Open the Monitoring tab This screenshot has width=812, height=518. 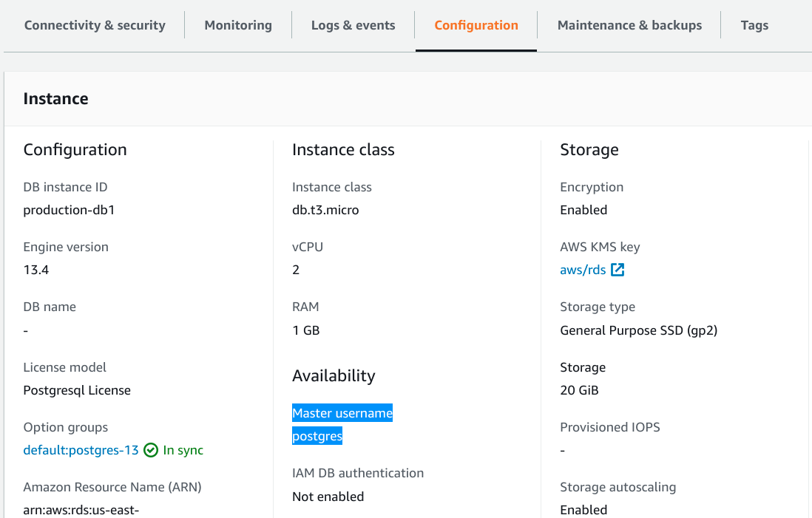[x=238, y=25]
